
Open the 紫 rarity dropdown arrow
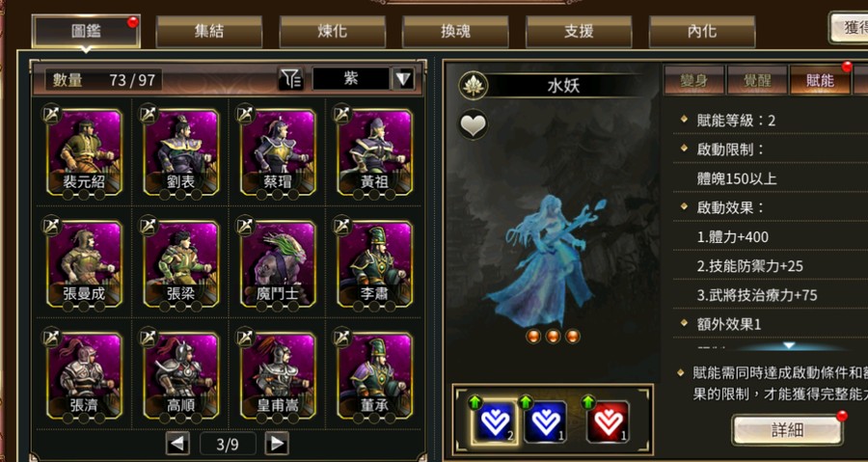click(403, 79)
